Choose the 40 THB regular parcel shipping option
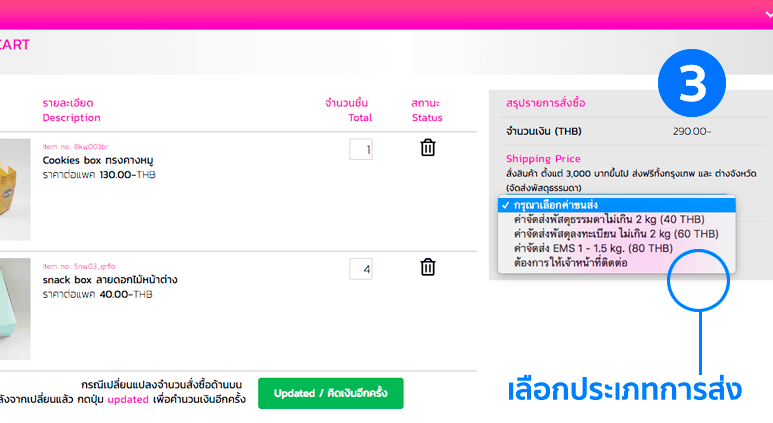Screen dimensions: 773x423 tap(615, 219)
